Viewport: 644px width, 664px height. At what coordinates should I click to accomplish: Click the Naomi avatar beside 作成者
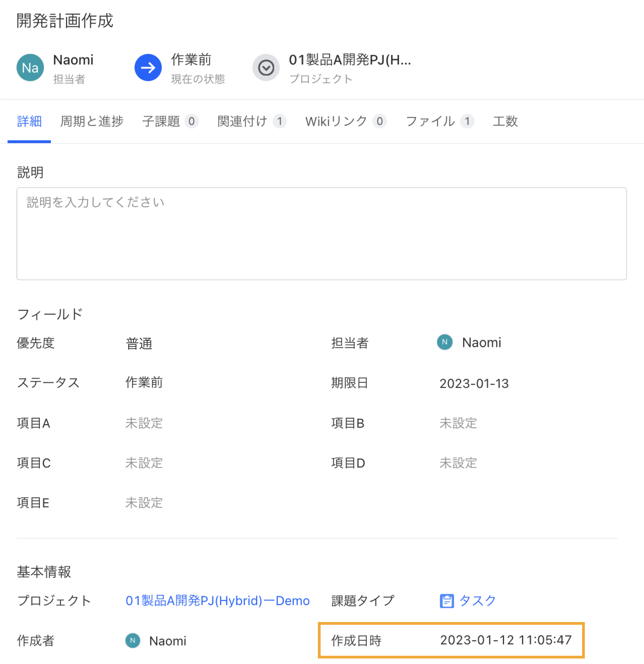point(132,641)
